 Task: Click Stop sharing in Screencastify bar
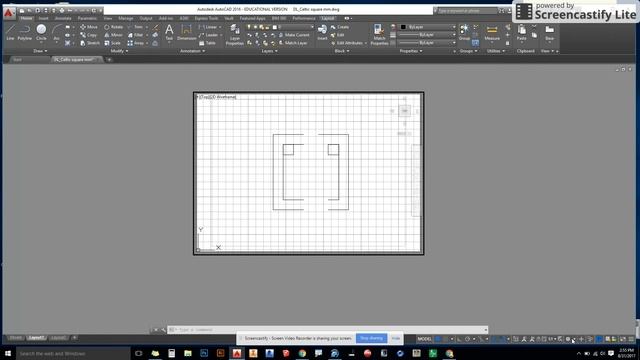coord(371,338)
